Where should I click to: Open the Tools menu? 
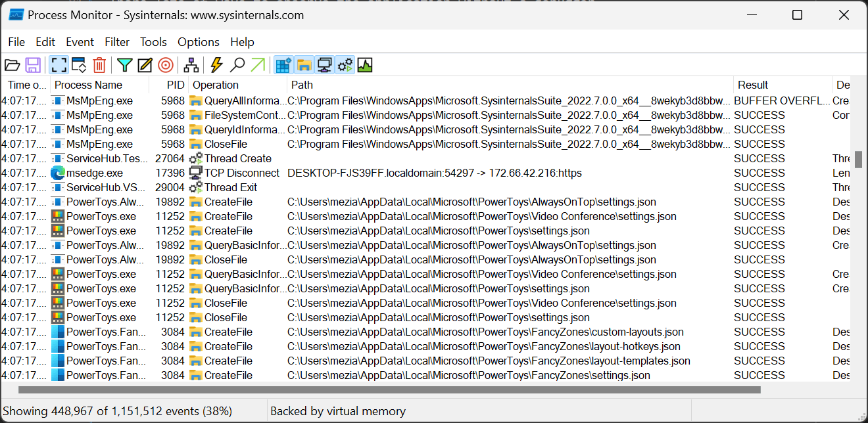153,42
